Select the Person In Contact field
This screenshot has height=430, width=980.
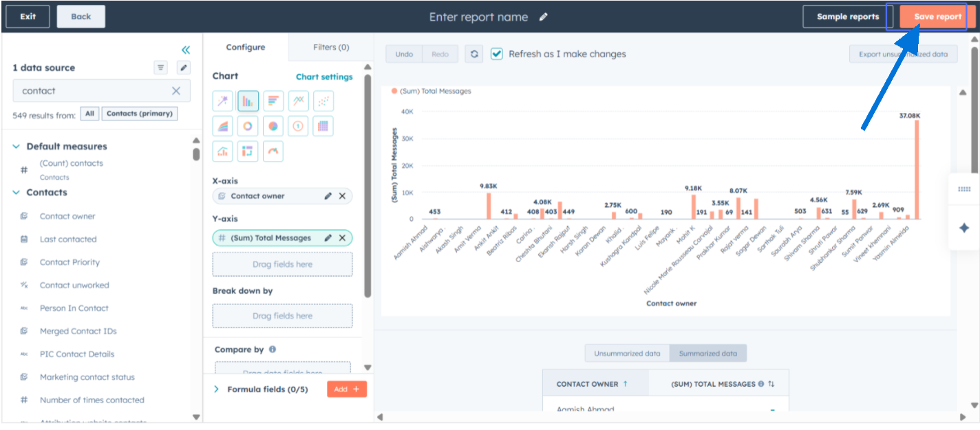pyautogui.click(x=74, y=308)
